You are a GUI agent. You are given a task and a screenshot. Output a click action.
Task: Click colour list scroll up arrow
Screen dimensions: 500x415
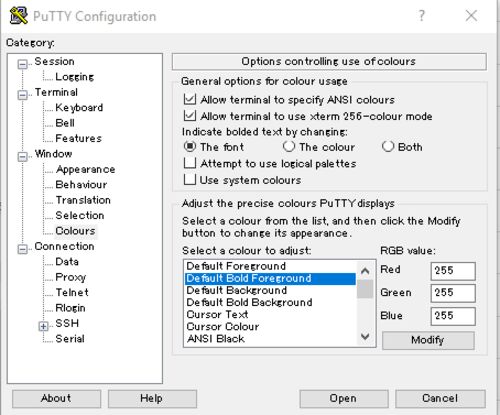click(x=365, y=271)
